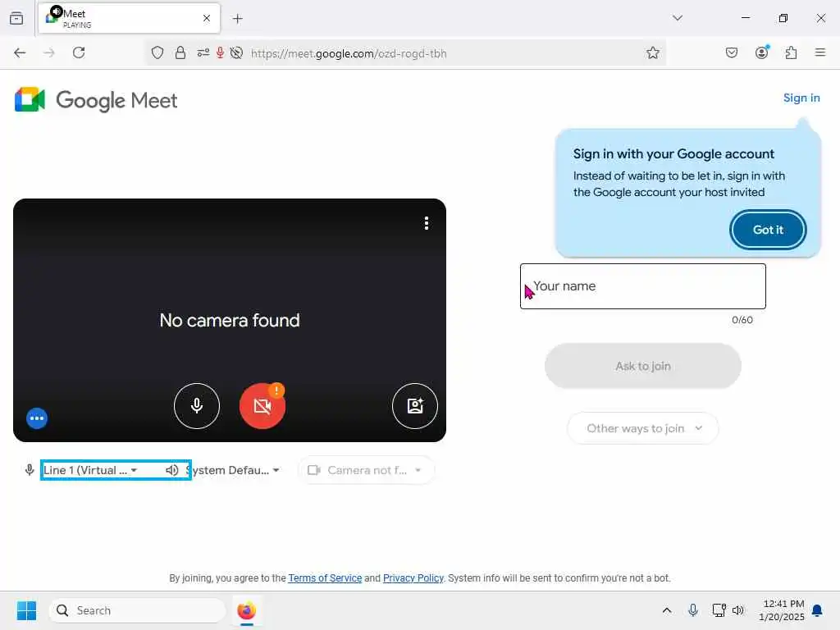The height and width of the screenshot is (630, 840).
Task: Open the Firefox hamburger menu
Action: click(x=819, y=52)
